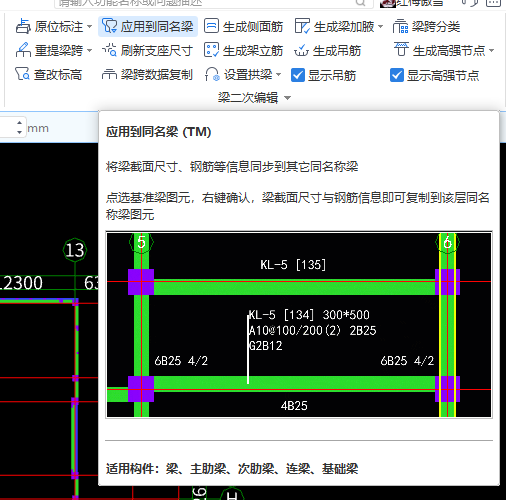
Task: Click the 刷新支座尺寸 icon
Action: pyautogui.click(x=109, y=50)
